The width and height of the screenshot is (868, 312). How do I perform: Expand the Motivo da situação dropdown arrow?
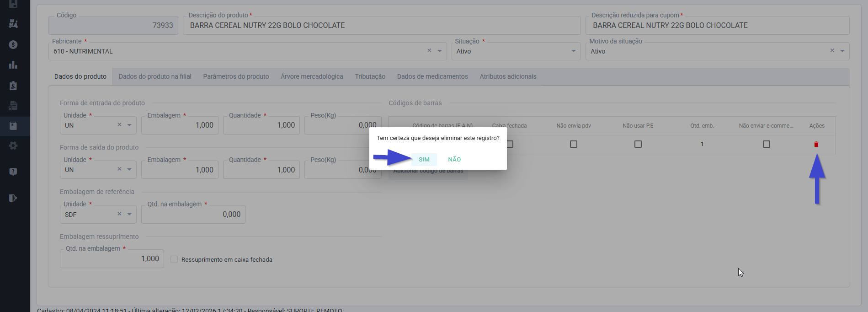842,51
